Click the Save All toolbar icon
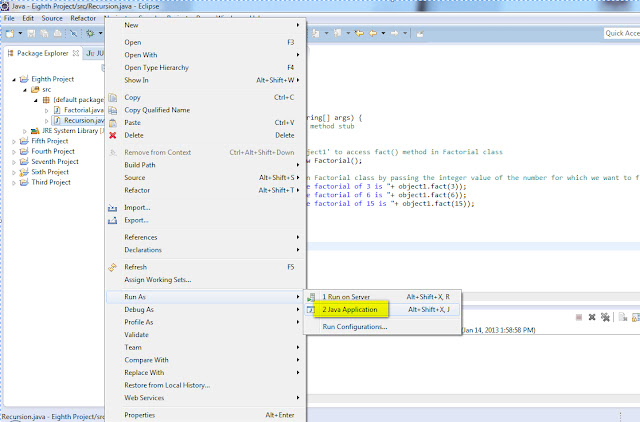The width and height of the screenshot is (640, 422). [44, 33]
